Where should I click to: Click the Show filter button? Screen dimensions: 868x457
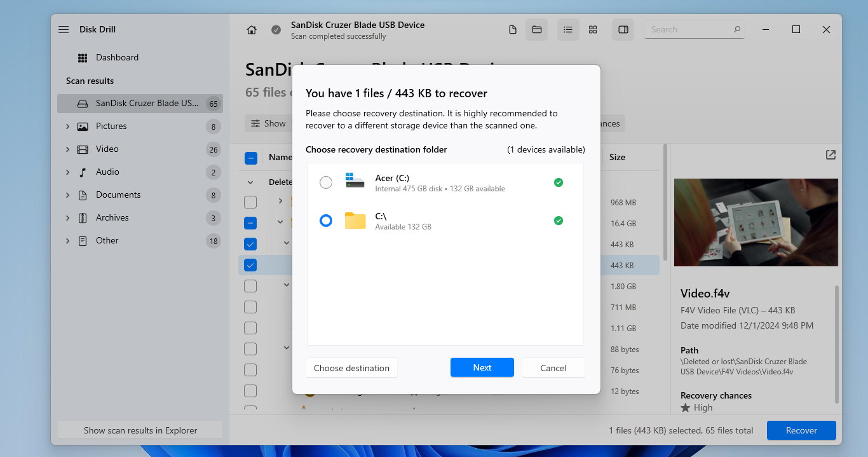(268, 123)
